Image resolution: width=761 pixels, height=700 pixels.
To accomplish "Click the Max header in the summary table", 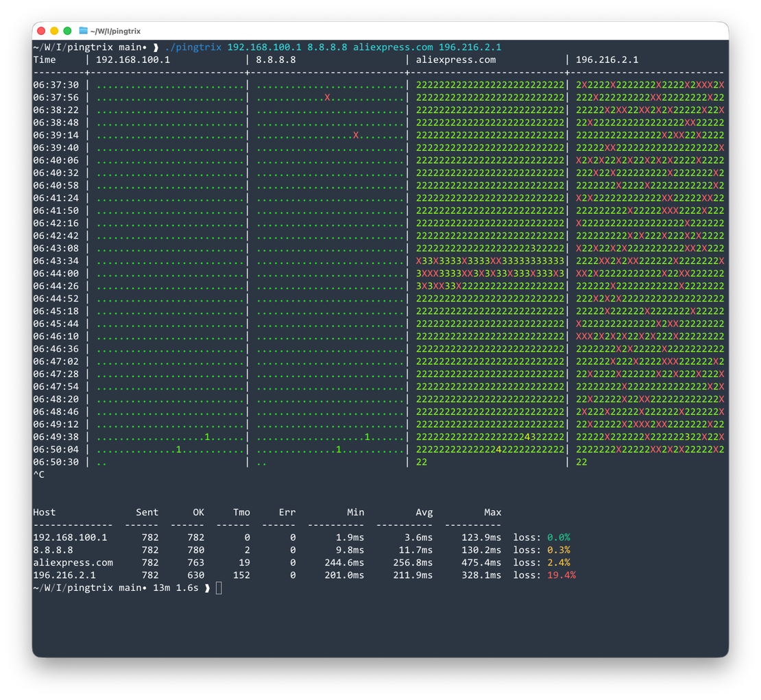I will click(493, 512).
